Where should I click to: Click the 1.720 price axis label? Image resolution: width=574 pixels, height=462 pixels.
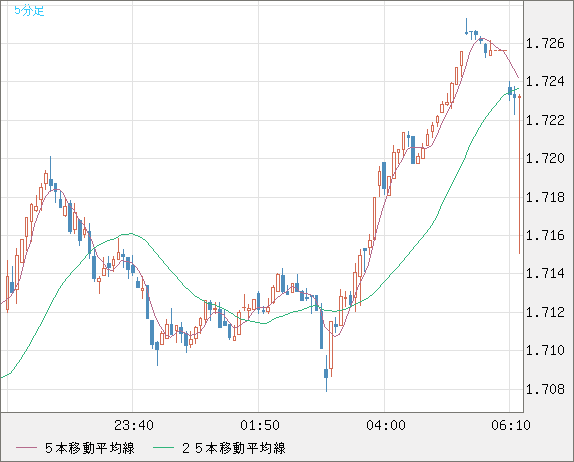545,159
